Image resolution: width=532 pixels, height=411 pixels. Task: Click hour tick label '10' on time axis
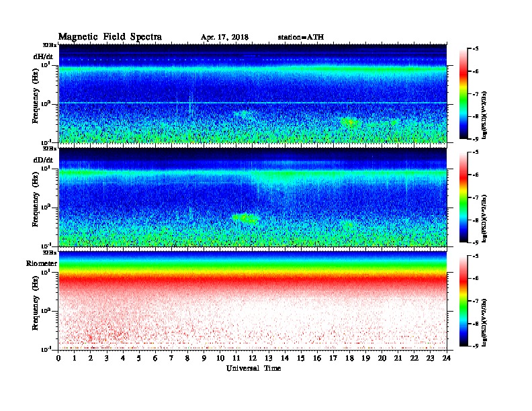coord(220,358)
